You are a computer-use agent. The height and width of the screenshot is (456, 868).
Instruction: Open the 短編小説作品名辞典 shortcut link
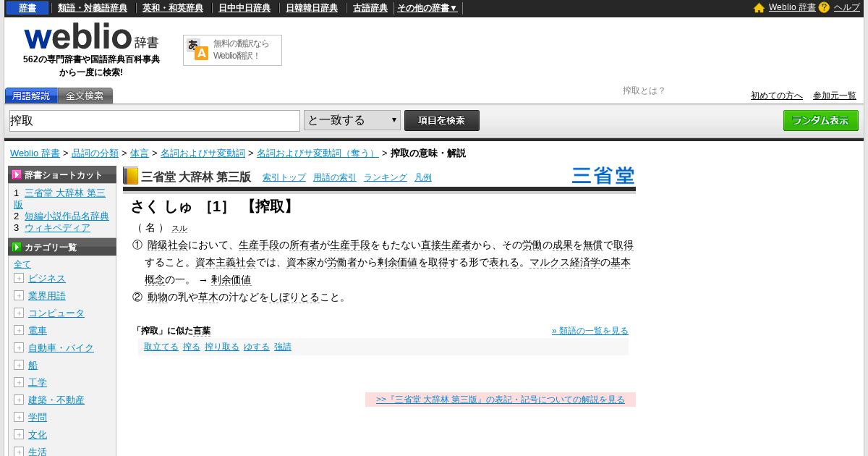(67, 216)
